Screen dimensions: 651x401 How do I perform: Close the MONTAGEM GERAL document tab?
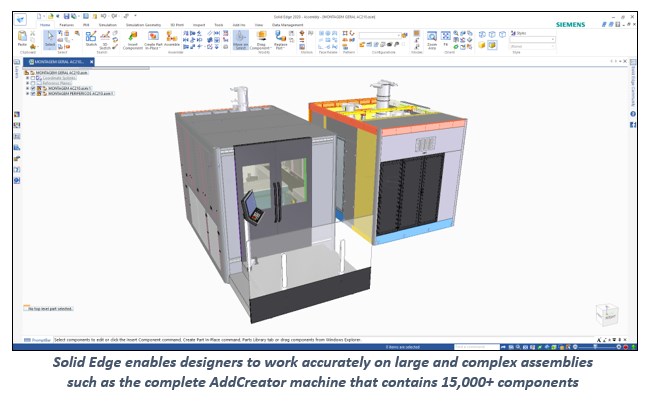[91, 62]
